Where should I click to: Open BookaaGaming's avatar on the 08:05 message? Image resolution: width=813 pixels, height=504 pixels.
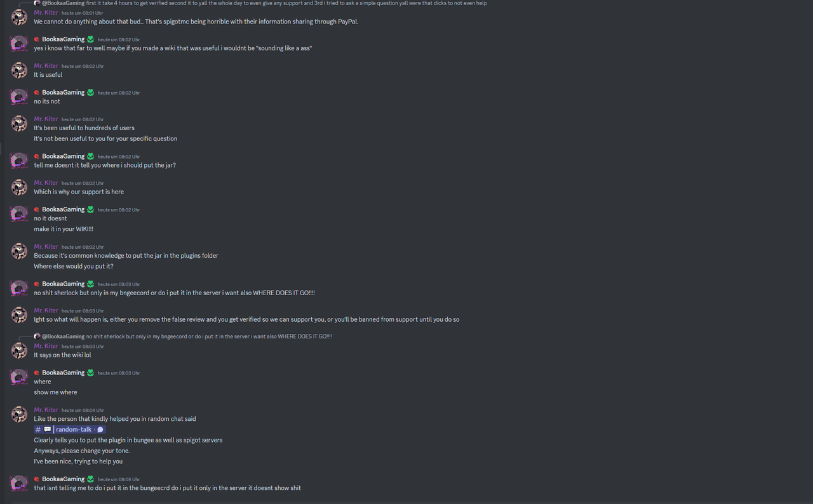[20, 483]
